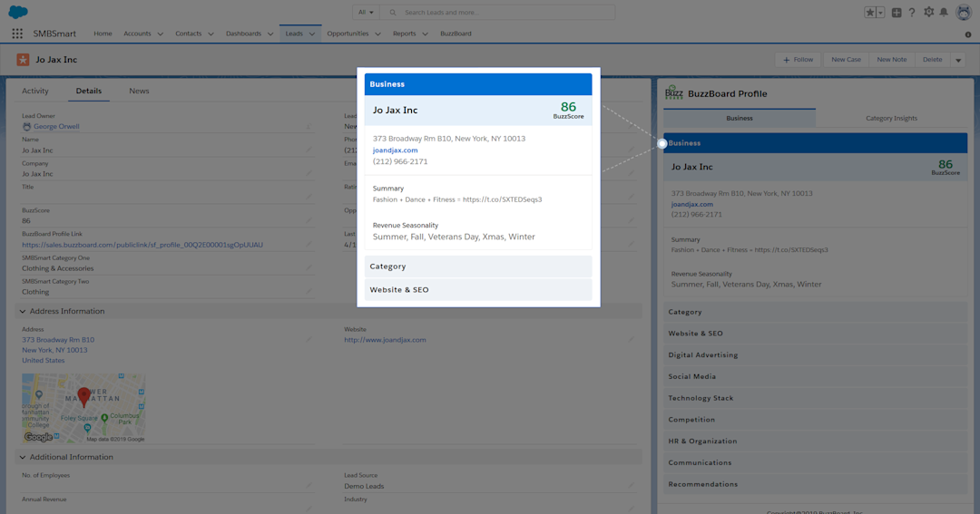
Task: Click the New Note button
Action: click(x=892, y=60)
